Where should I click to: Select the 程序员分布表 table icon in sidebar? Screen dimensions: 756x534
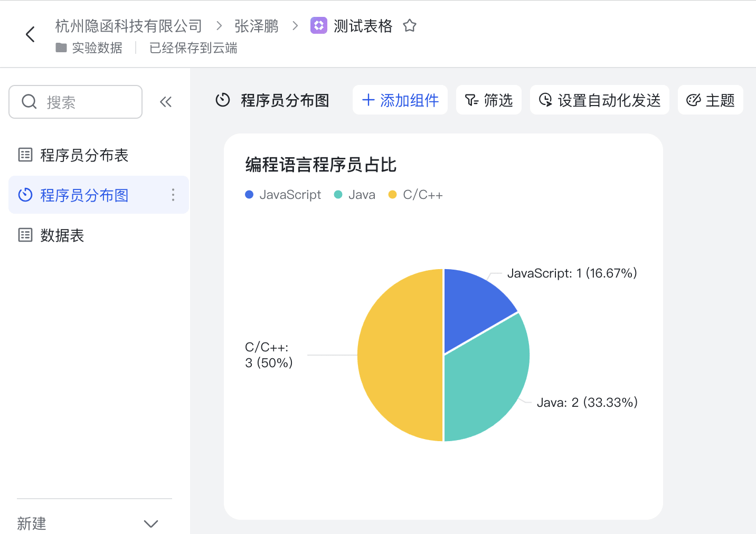[x=25, y=154]
